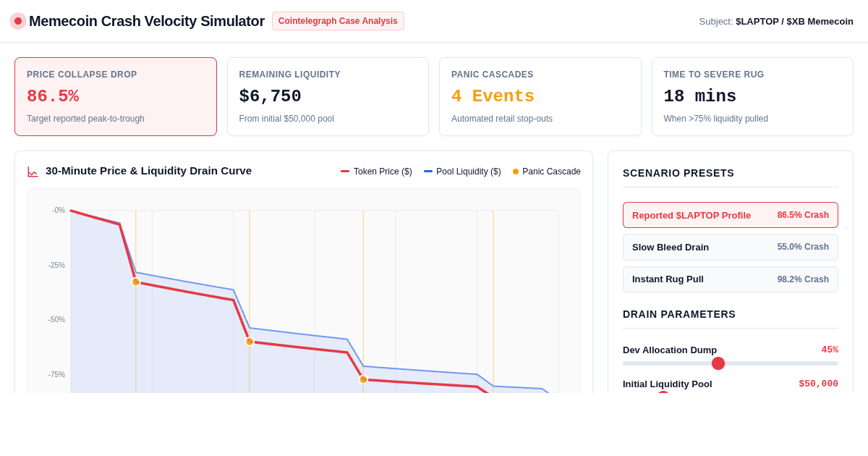Select the Slow Bleed Drain preset

click(731, 247)
